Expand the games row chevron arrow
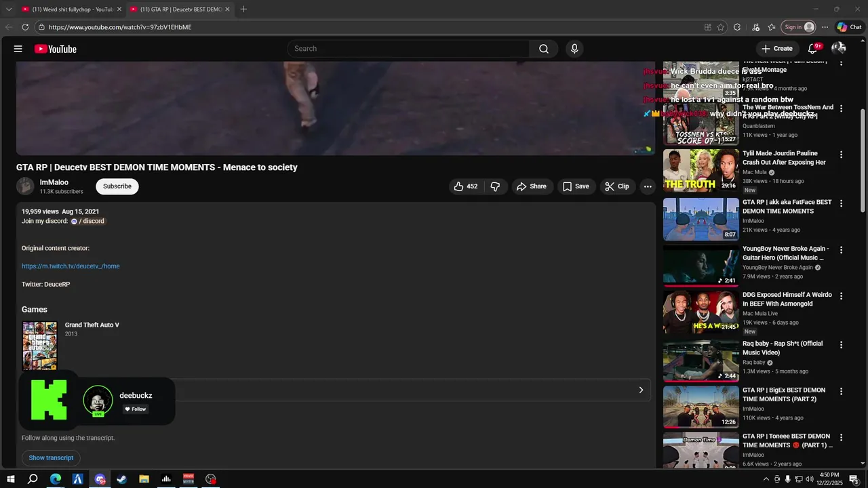Screen dimensions: 868x488 tap(641, 390)
